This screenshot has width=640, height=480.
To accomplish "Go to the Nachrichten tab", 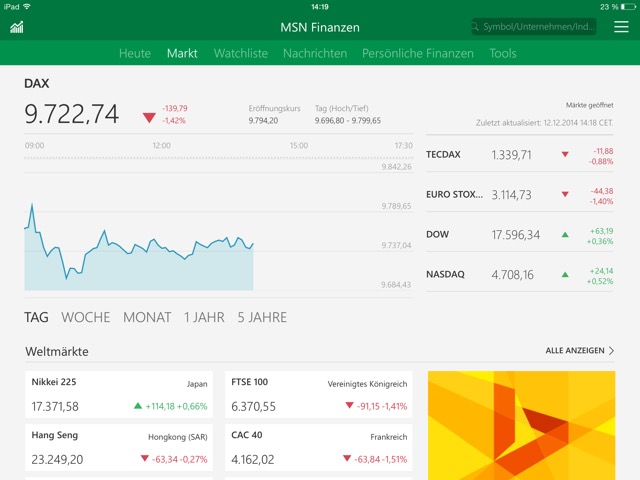I will (x=315, y=53).
